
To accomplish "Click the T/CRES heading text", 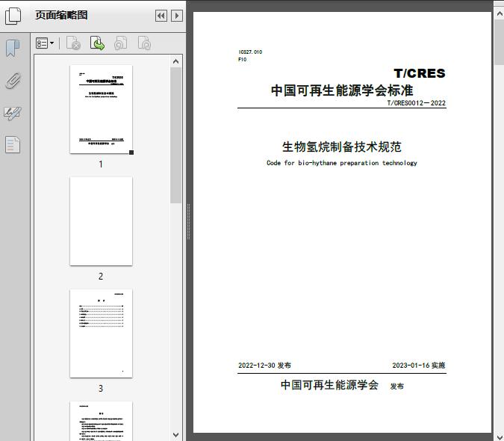I will click(x=420, y=73).
